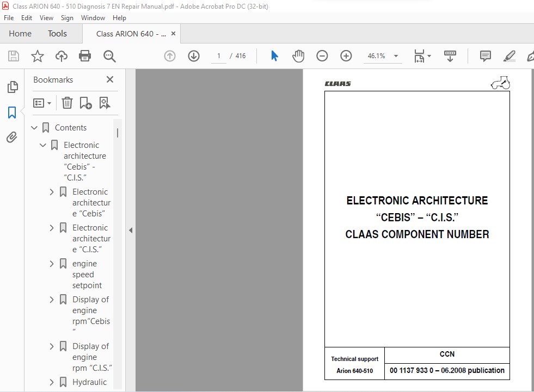Switch to the Home tab
Viewport: 534px width, 392px height.
click(x=20, y=33)
